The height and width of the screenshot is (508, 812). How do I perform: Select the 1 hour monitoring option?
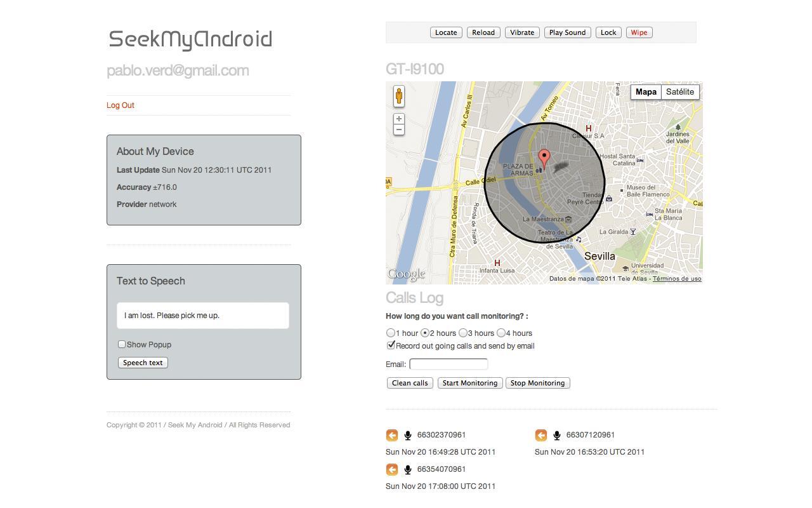[x=391, y=333]
